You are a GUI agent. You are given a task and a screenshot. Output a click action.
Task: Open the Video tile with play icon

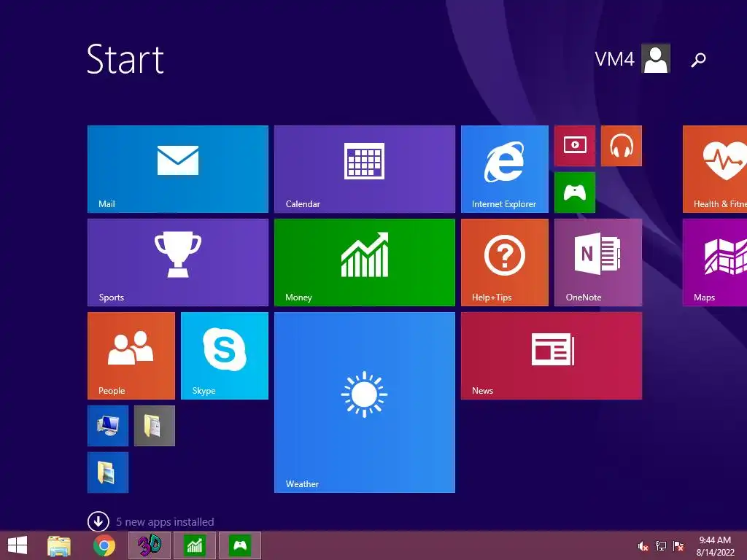tap(575, 146)
